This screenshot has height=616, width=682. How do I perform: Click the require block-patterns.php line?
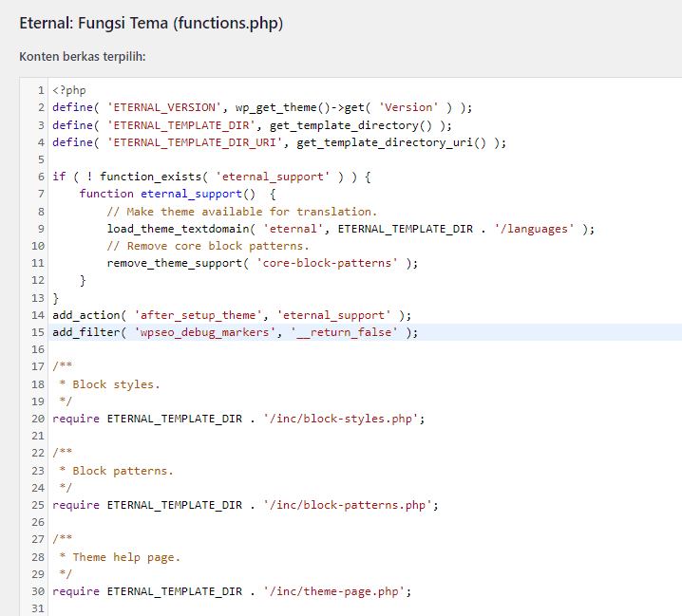coord(245,505)
